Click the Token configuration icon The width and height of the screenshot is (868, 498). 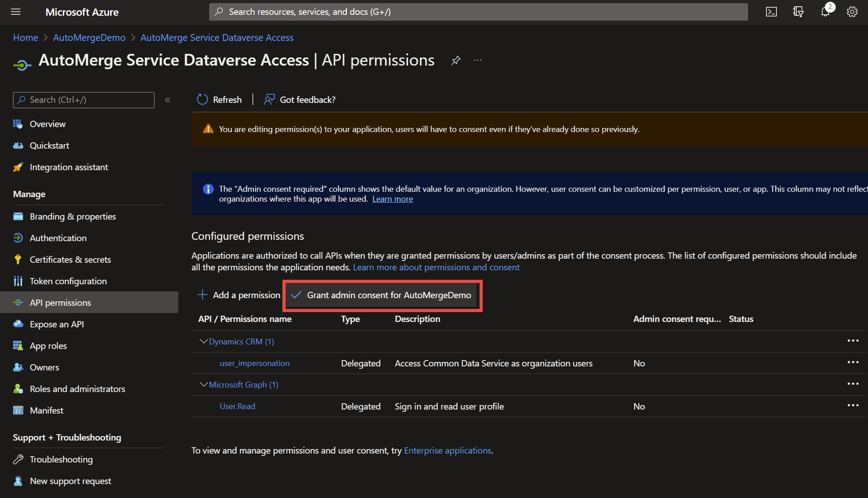coord(18,281)
